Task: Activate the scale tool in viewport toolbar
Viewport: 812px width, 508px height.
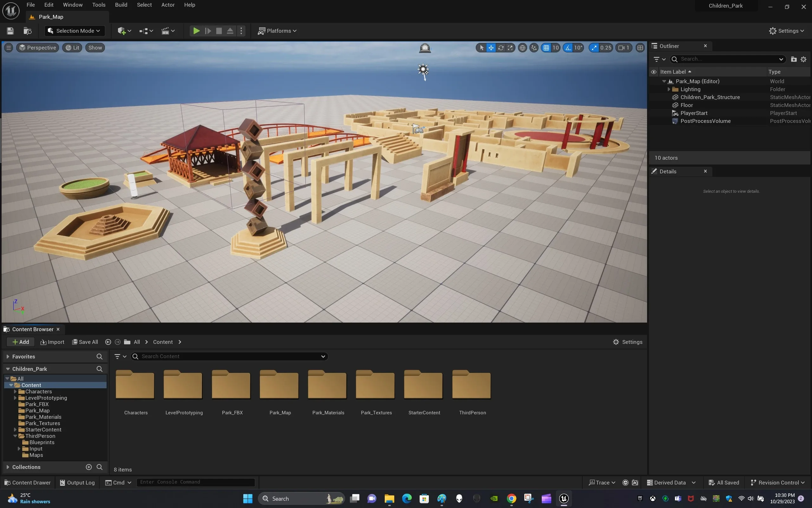Action: point(510,48)
